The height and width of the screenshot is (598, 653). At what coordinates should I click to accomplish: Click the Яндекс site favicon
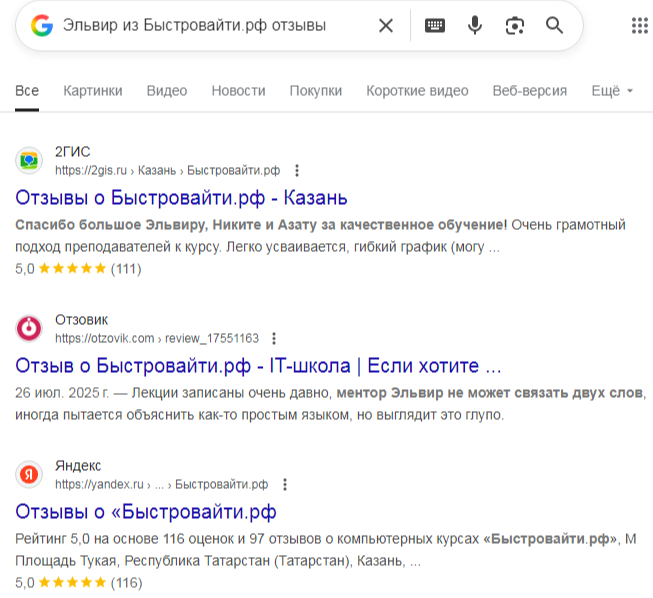[x=29, y=474]
